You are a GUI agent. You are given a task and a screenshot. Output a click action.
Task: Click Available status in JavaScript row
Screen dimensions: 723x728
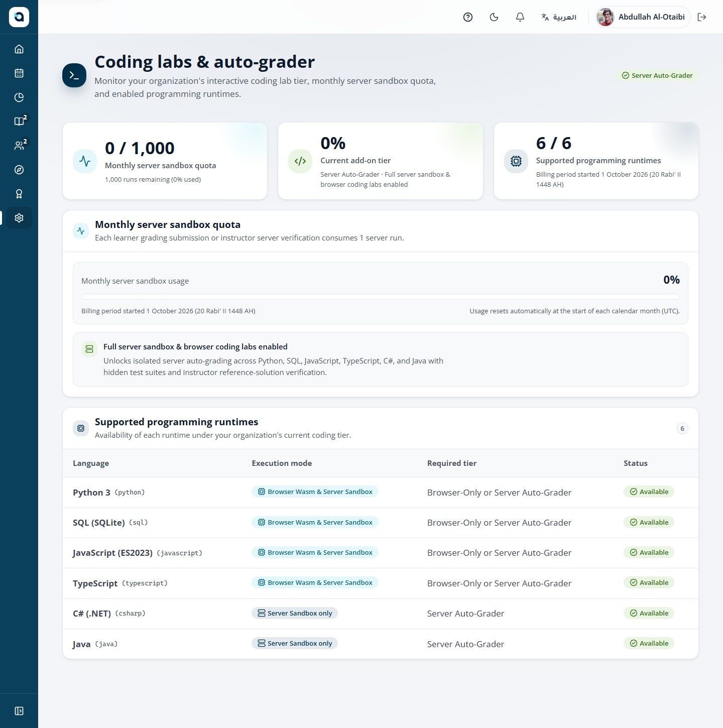pyautogui.click(x=649, y=552)
